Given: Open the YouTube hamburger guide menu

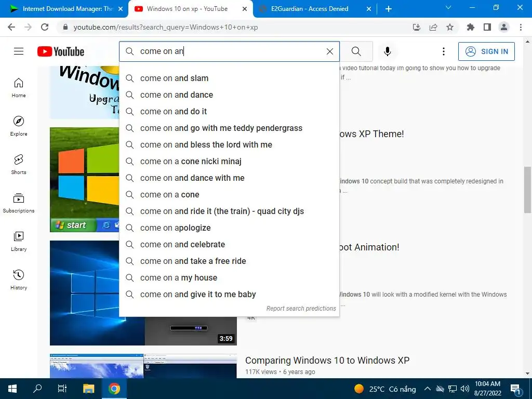Looking at the screenshot, I should 19,51.
